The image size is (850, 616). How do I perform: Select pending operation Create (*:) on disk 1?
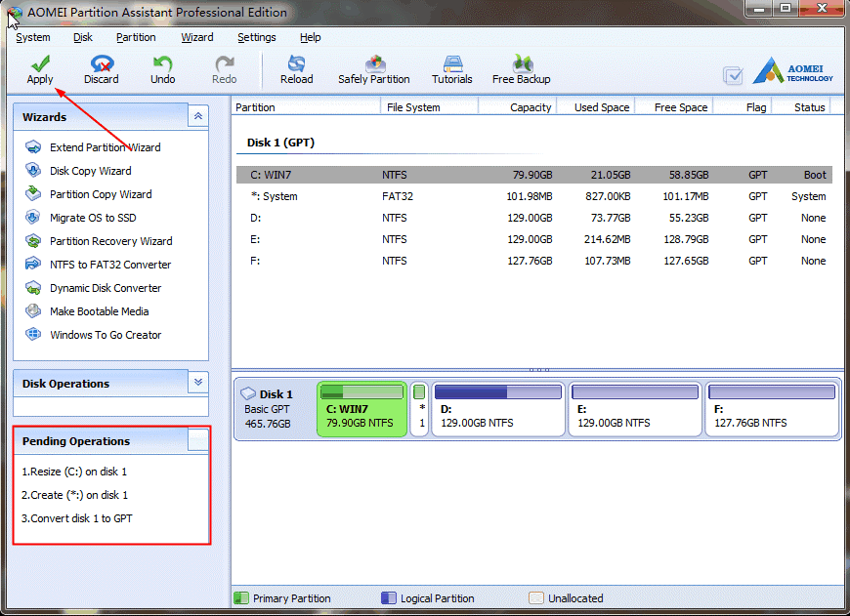pyautogui.click(x=75, y=495)
